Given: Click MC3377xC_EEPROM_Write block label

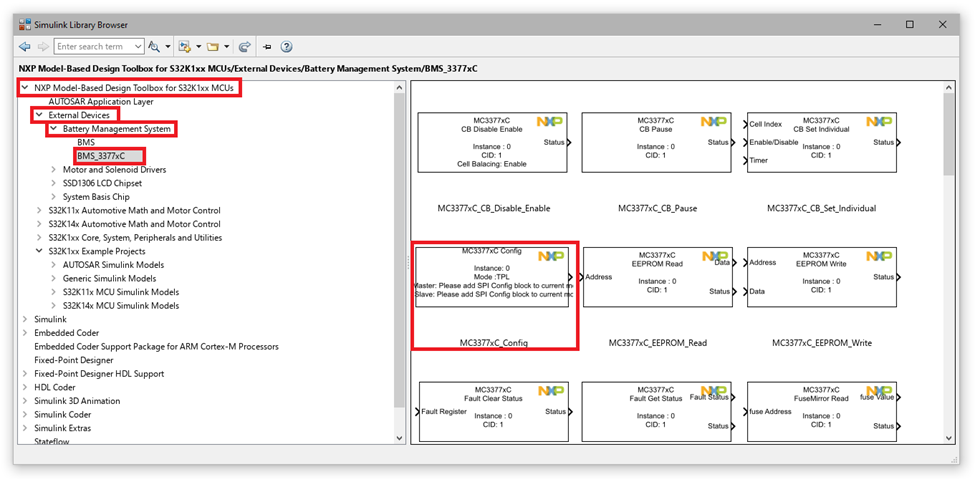Looking at the screenshot, I should click(x=821, y=343).
